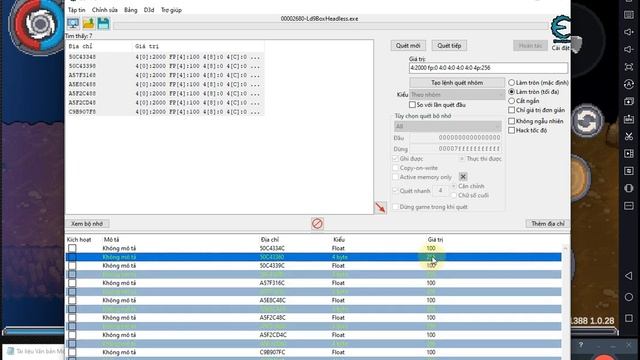Click the open folder table icon
640x360 pixels.
point(89,23)
